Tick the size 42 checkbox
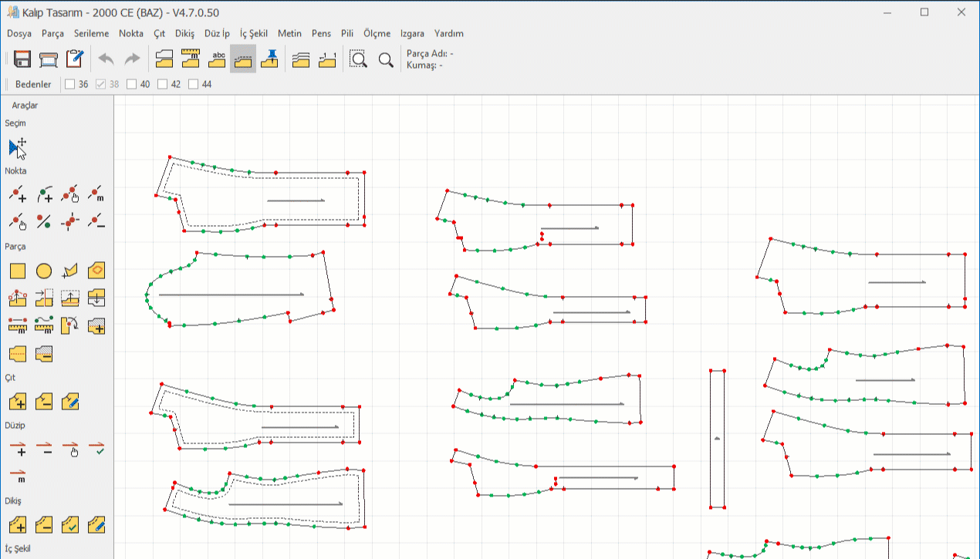 [163, 84]
